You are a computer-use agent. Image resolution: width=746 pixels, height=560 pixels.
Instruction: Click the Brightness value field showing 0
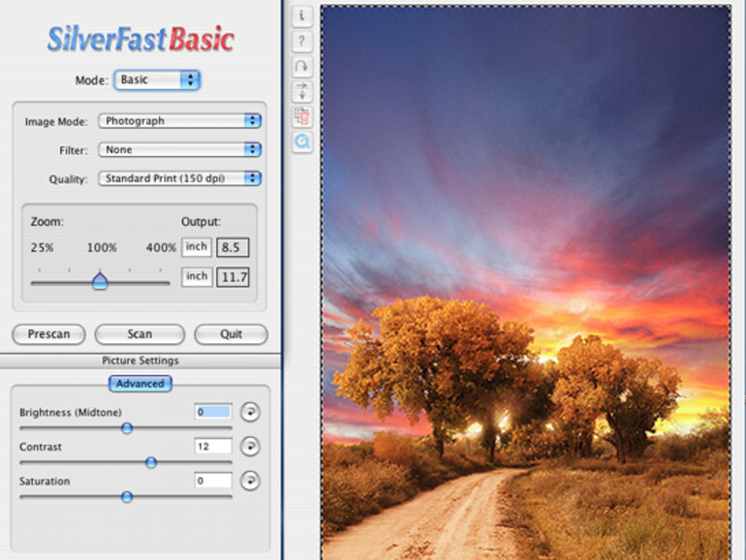point(213,412)
